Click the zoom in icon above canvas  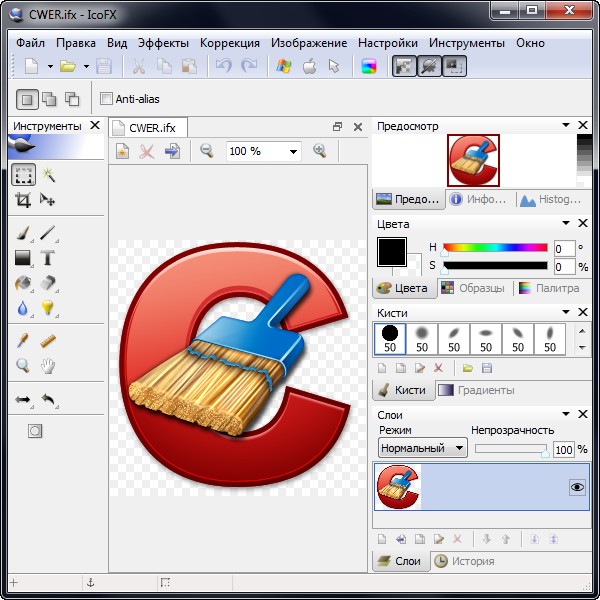click(x=320, y=151)
